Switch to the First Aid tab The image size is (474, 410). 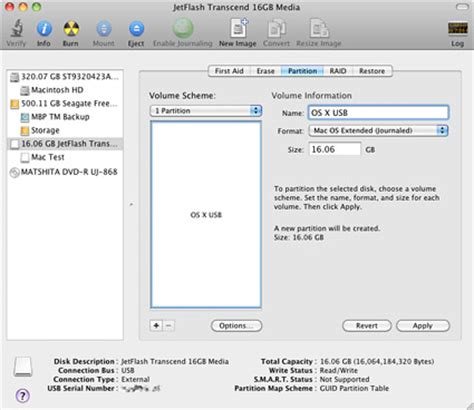click(x=229, y=71)
